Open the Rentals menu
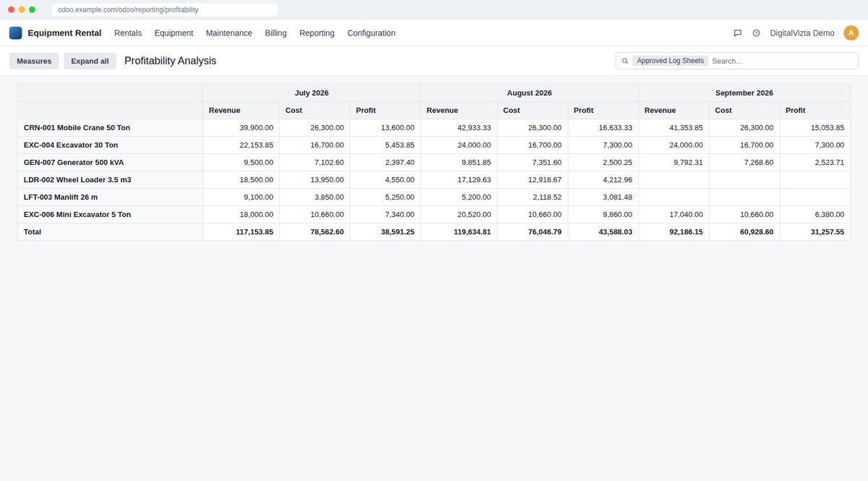 [128, 33]
